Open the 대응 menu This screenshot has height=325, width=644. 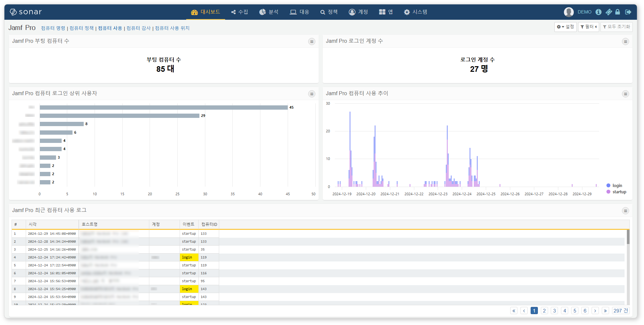pos(300,12)
